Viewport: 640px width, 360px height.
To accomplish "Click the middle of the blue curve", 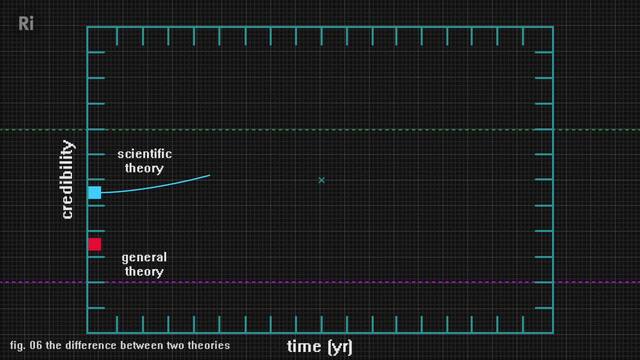I will [156, 187].
